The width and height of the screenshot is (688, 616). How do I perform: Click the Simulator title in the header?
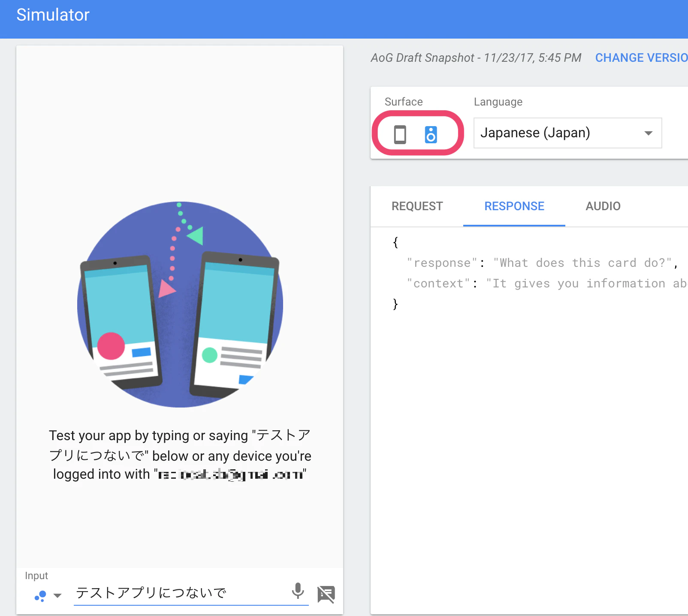click(53, 15)
